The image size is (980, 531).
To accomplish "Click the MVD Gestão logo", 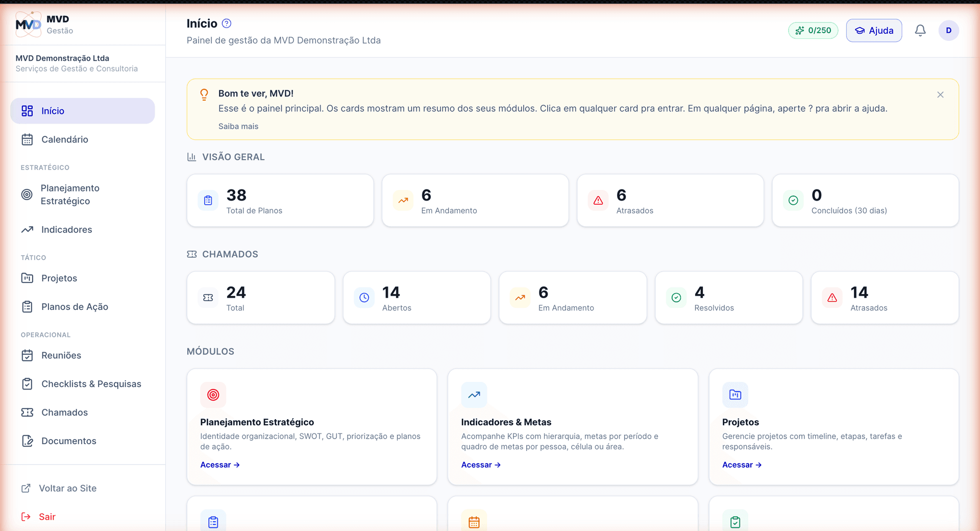I will point(29,24).
